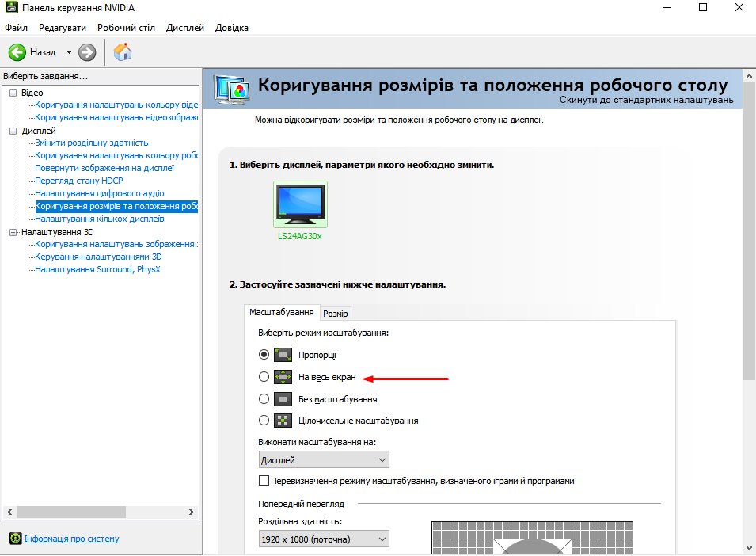756x556 pixels.
Task: Collapse the Дисплей tree node
Action: coord(13,131)
